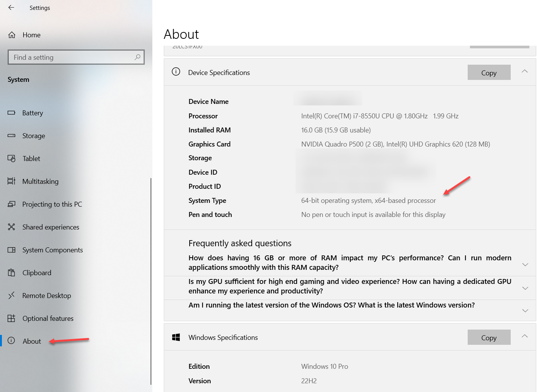
Task: Click the back arrow icon in Settings
Action: tap(11, 8)
